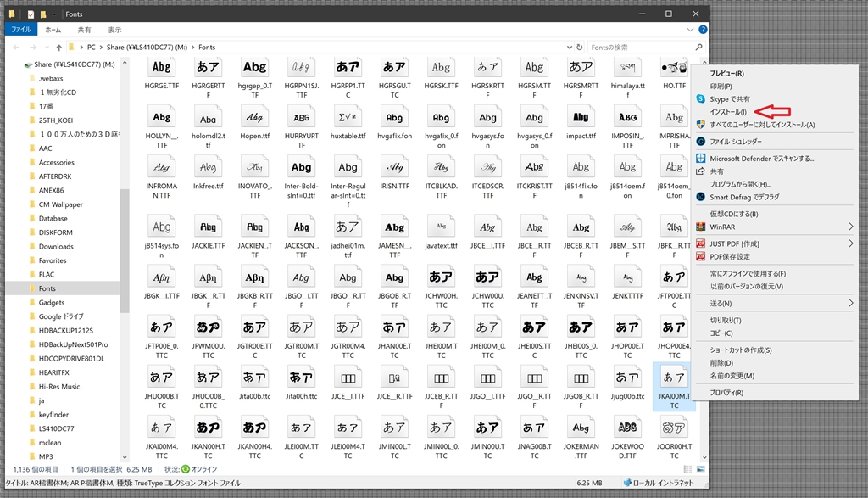Select the JOKERMAN.TTF font file icon
The width and height of the screenshot is (868, 498).
tap(581, 428)
